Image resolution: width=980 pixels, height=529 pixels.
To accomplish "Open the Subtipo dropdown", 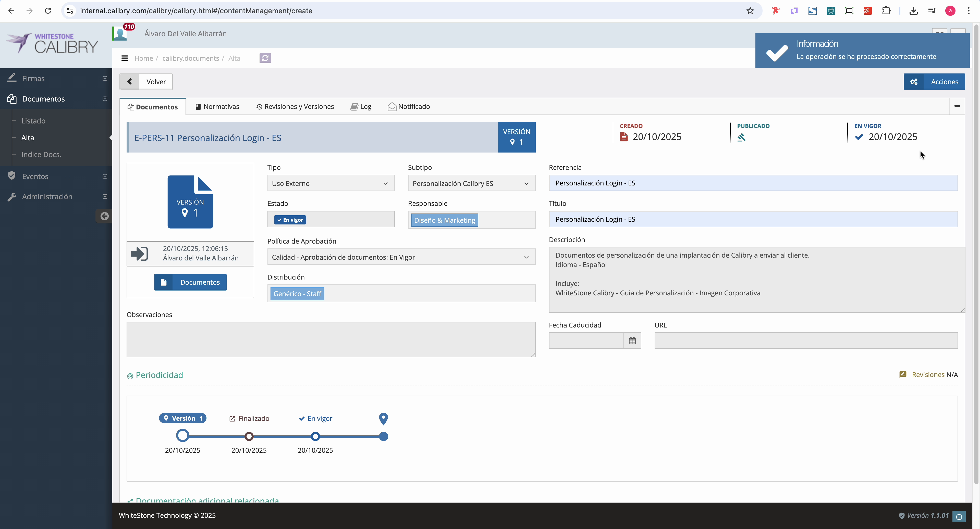I will point(471,183).
